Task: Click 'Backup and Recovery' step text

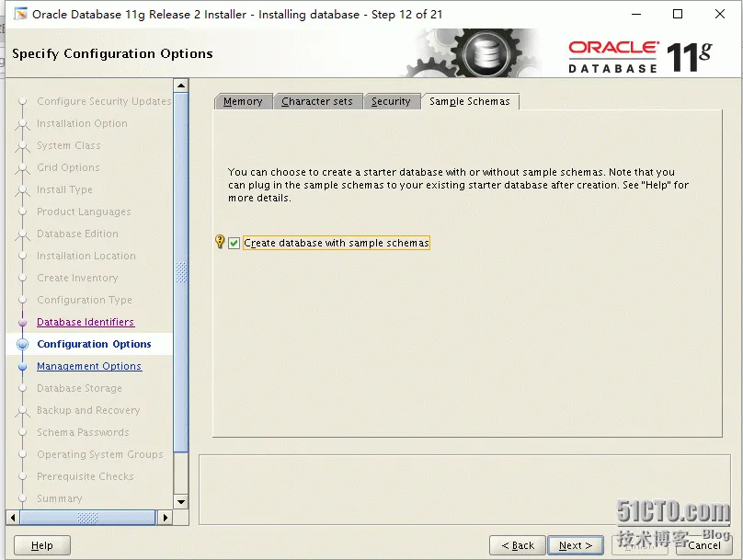Action: pyautogui.click(x=88, y=410)
